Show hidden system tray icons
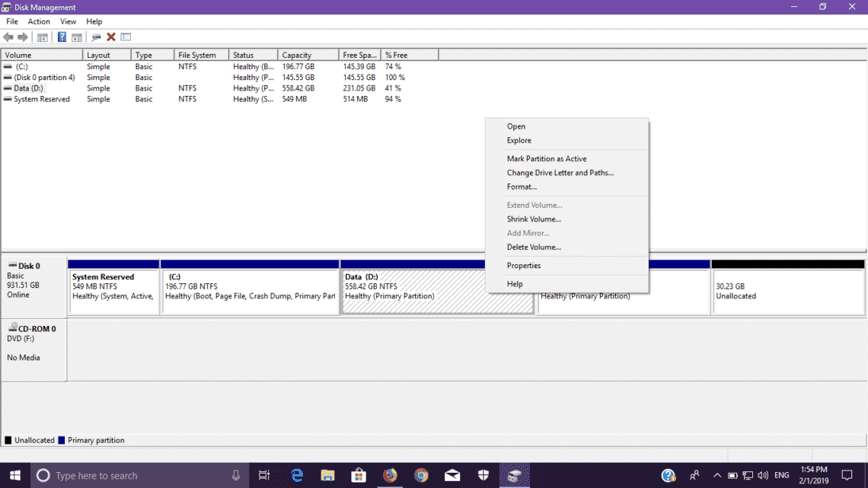 point(716,475)
